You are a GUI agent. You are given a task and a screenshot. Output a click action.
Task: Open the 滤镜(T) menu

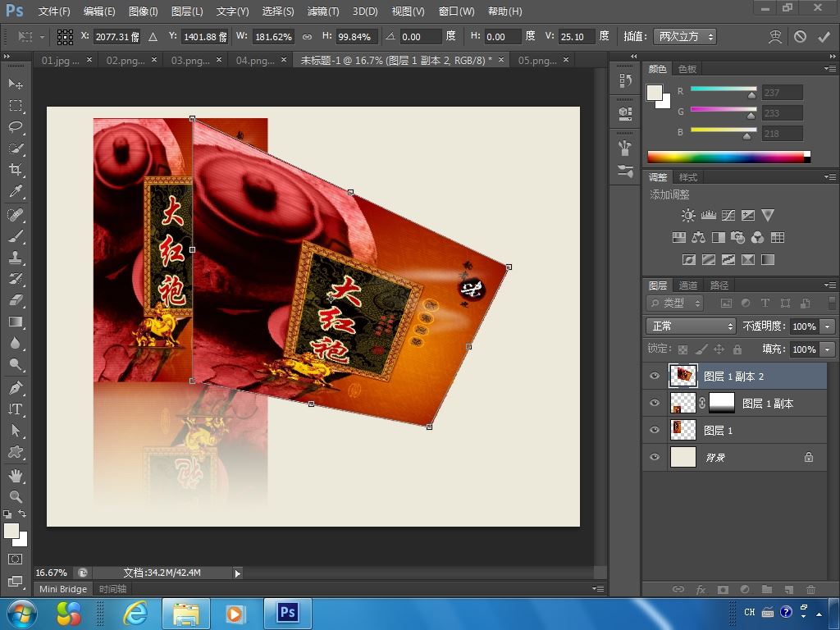coord(322,11)
